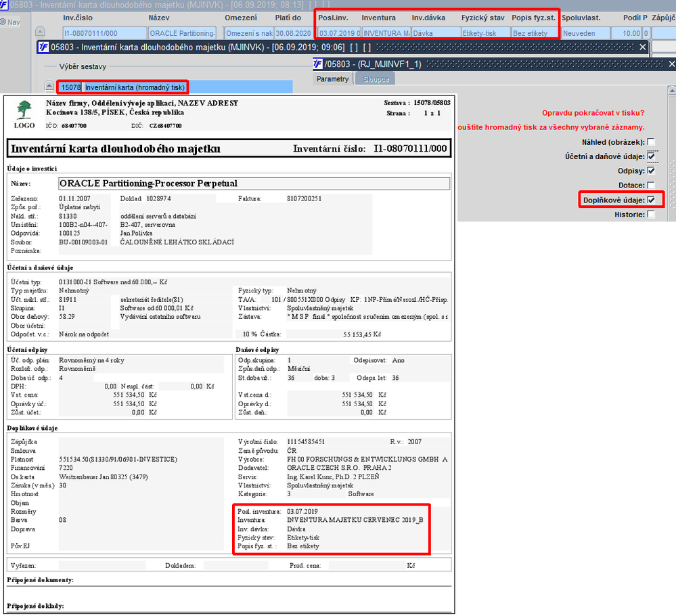Click the up-arrow icon beside report 15078

point(49,86)
